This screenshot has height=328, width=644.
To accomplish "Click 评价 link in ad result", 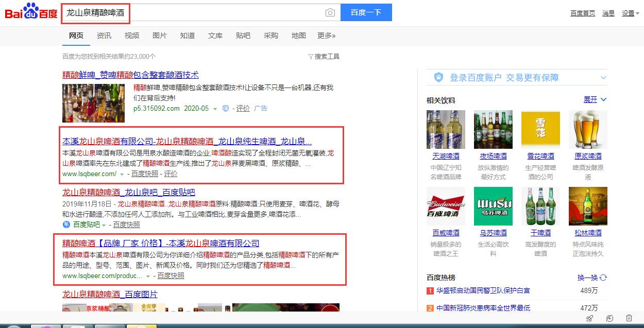I will [x=243, y=108].
